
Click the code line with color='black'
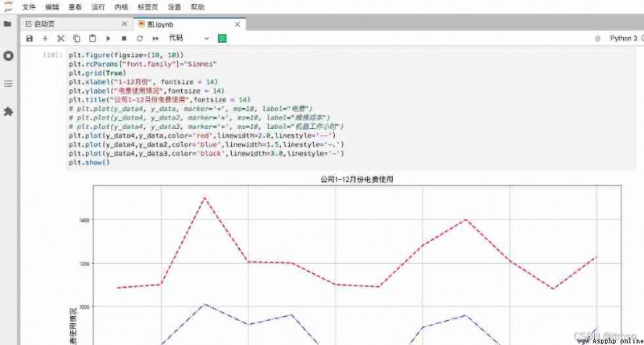coord(207,153)
